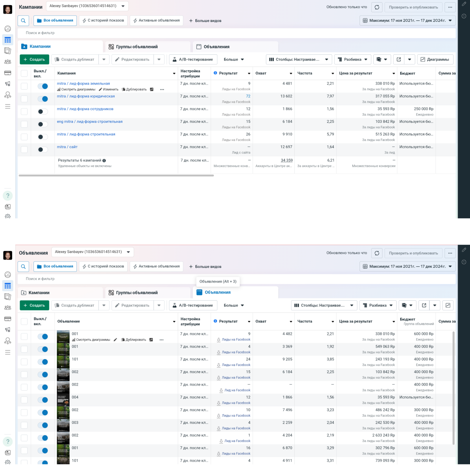Viewport: 470px width, 476px height.
Task: Enable the mitra / сайт campaign toggle
Action: 43,150
